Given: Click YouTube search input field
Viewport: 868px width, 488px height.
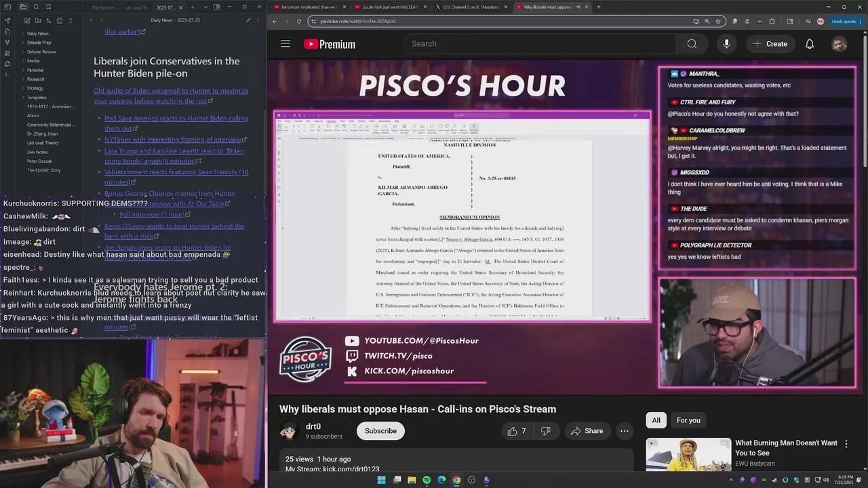Looking at the screenshot, I should (x=539, y=44).
